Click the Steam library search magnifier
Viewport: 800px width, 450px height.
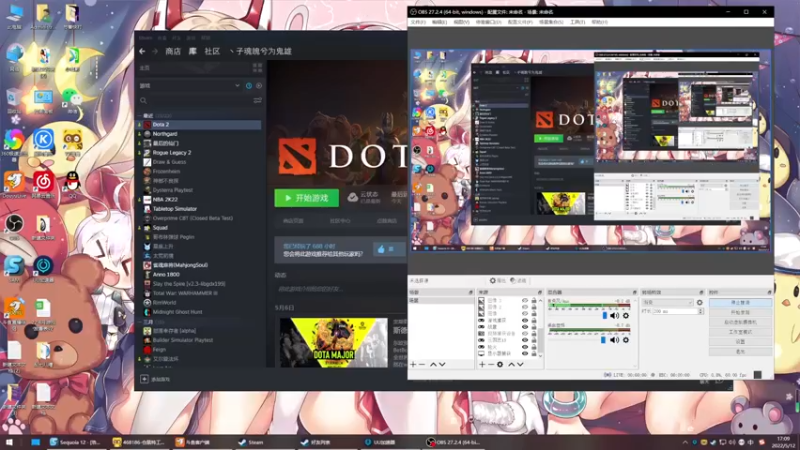pyautogui.click(x=143, y=101)
